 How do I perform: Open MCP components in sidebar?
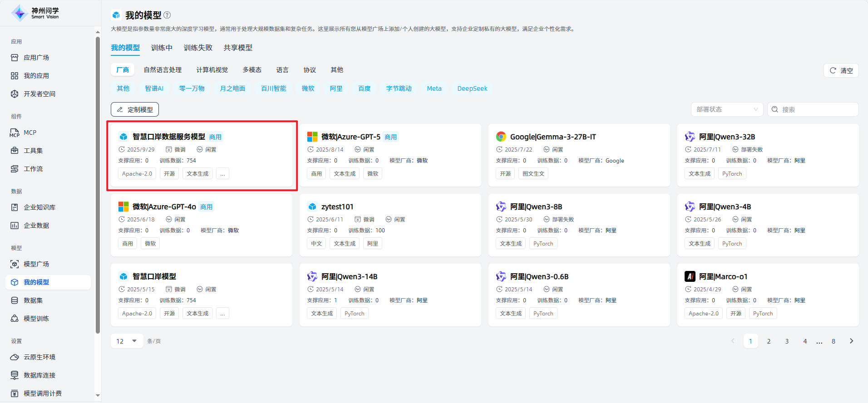pyautogui.click(x=30, y=133)
